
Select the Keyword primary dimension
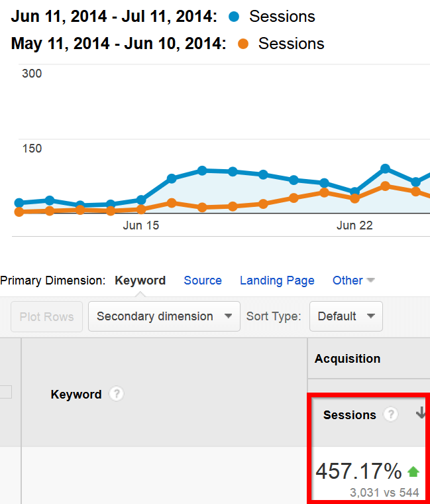pyautogui.click(x=140, y=281)
